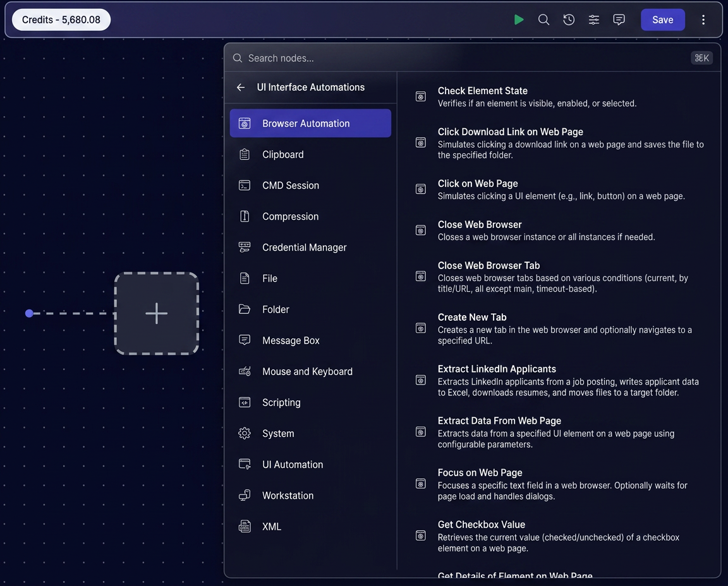The height and width of the screenshot is (586, 728).
Task: Click the Message Box category label
Action: (291, 340)
